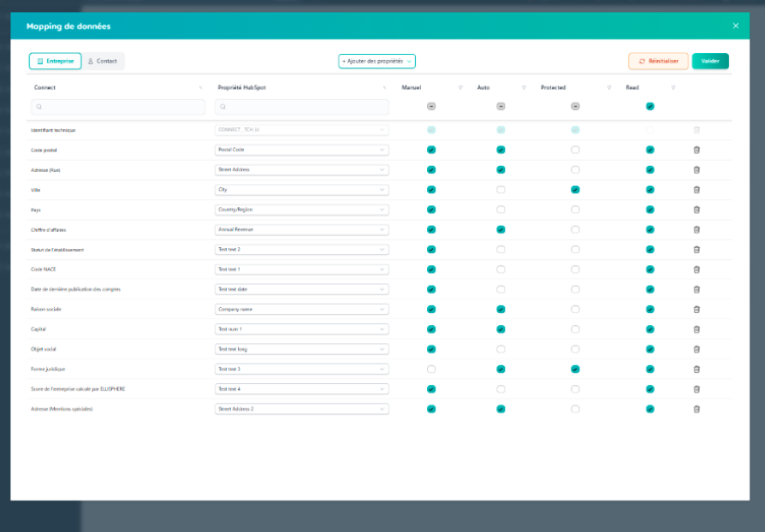The width and height of the screenshot is (765, 532).
Task: Delete the Forme juridique mapping row
Action: click(x=697, y=369)
